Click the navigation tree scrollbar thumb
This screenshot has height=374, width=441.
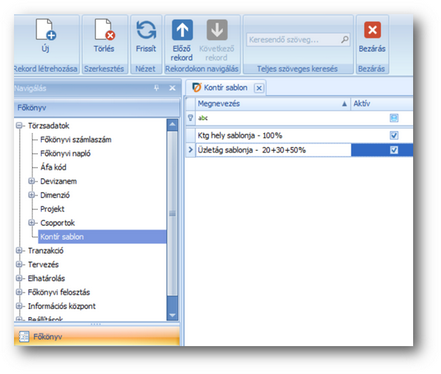[x=172, y=213]
